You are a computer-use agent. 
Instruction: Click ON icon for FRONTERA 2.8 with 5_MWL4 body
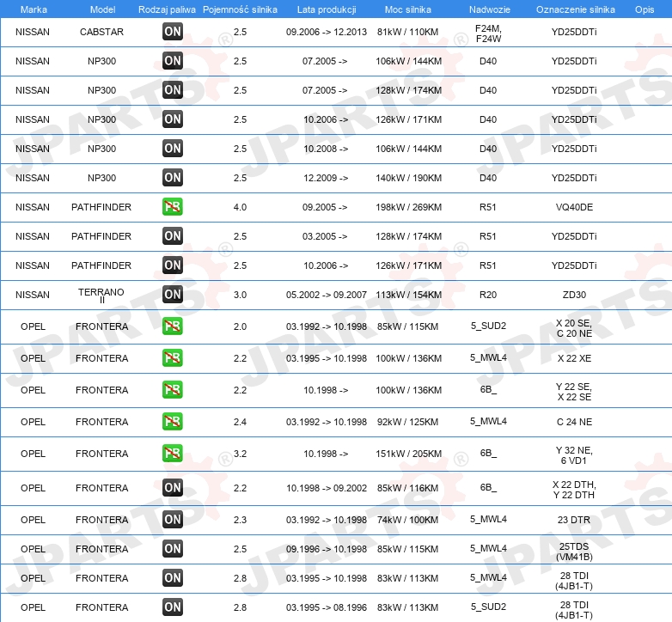[x=173, y=577]
